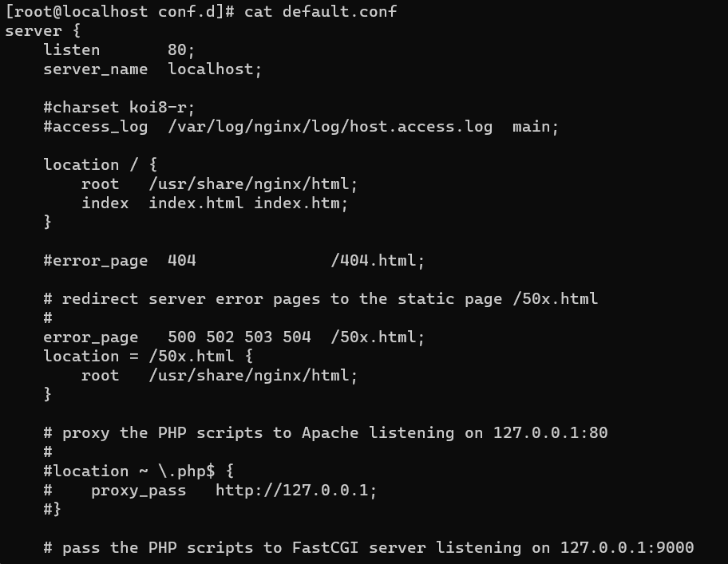Viewport: 728px width, 564px height.
Task: Click the "location / {" block header
Action: 100,164
